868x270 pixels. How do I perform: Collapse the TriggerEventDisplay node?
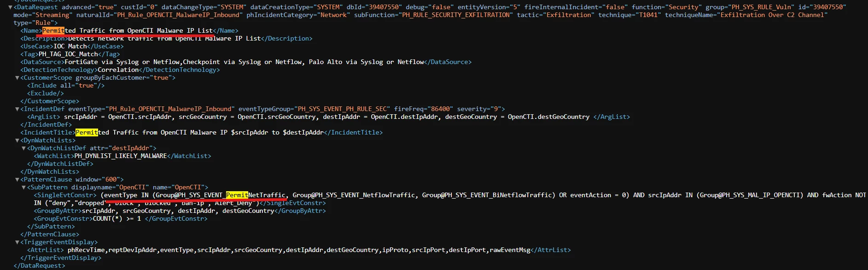[17, 242]
